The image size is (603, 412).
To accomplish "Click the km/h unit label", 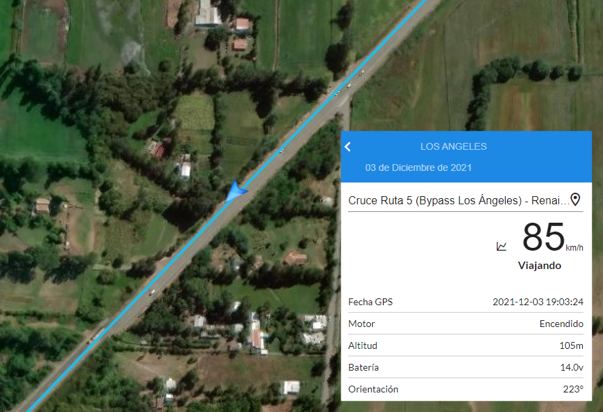I will [575, 248].
